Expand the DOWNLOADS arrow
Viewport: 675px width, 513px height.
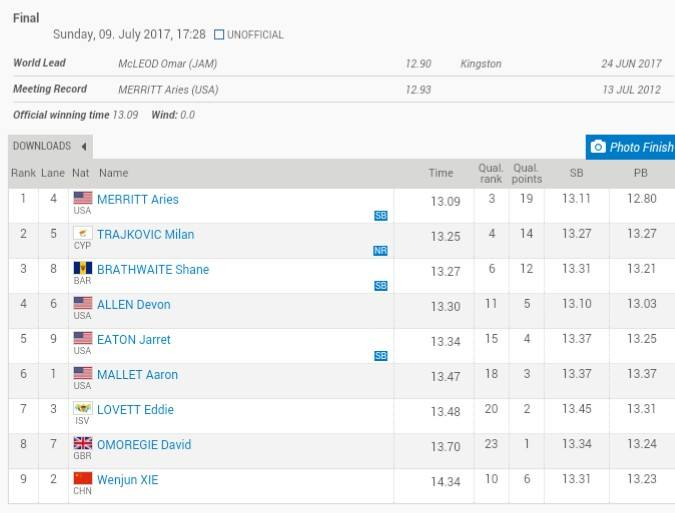click(84, 146)
